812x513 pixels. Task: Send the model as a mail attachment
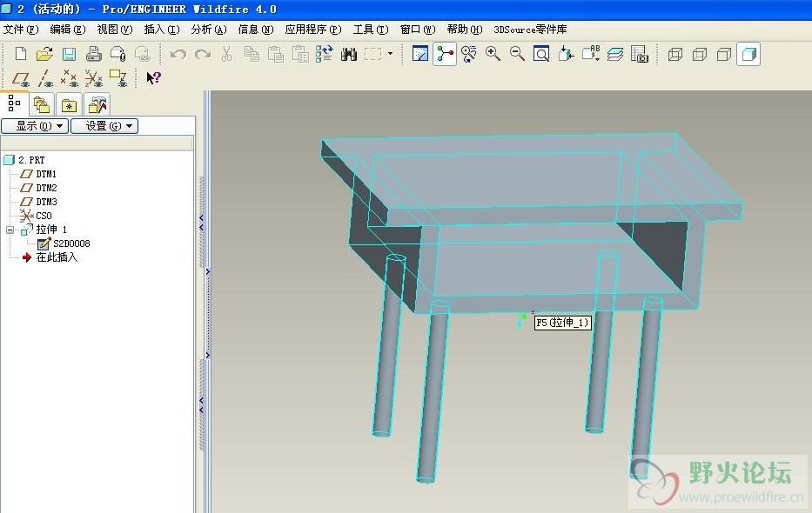click(118, 54)
